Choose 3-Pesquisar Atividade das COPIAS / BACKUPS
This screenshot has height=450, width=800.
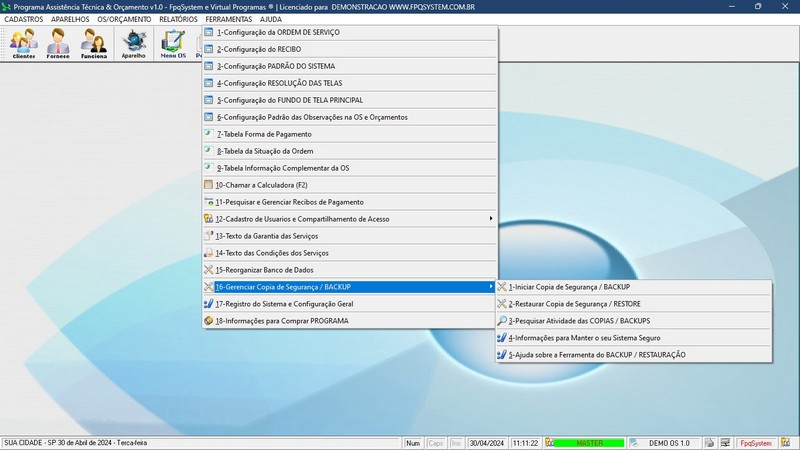click(x=634, y=320)
